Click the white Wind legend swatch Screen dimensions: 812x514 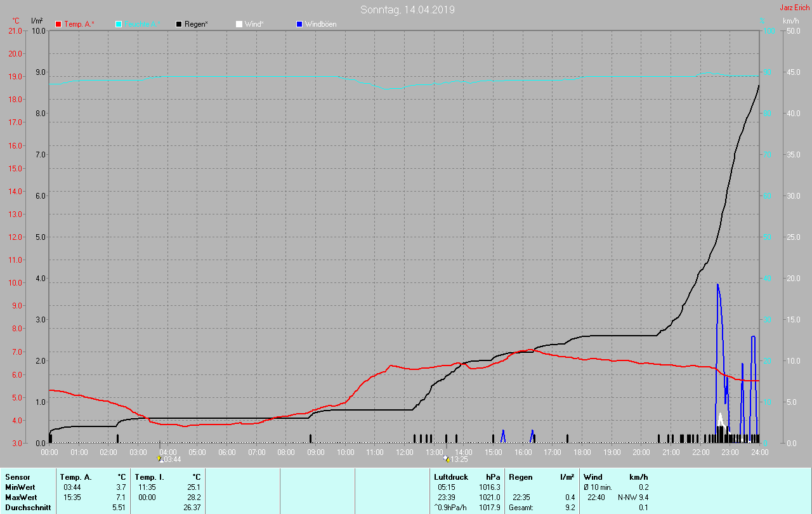click(x=239, y=24)
